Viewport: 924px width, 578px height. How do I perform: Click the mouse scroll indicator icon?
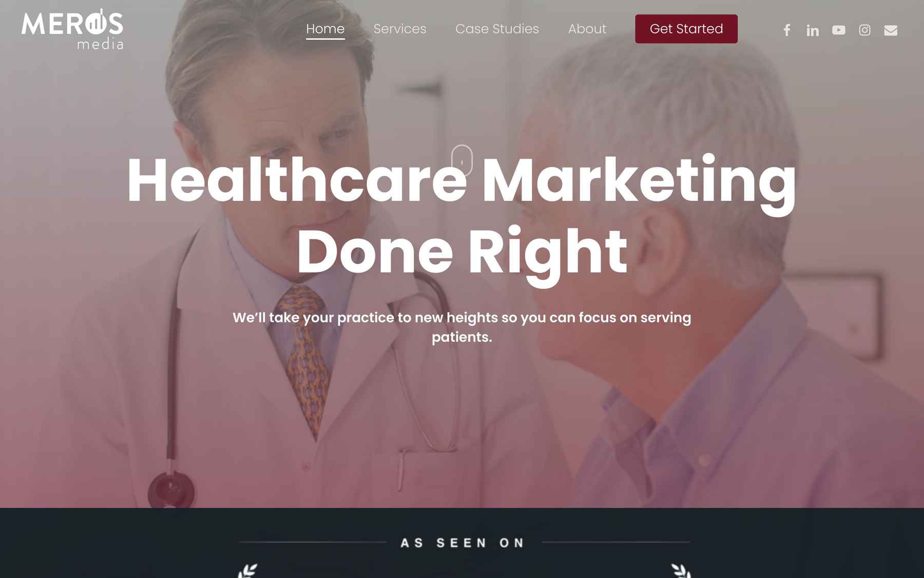(462, 160)
